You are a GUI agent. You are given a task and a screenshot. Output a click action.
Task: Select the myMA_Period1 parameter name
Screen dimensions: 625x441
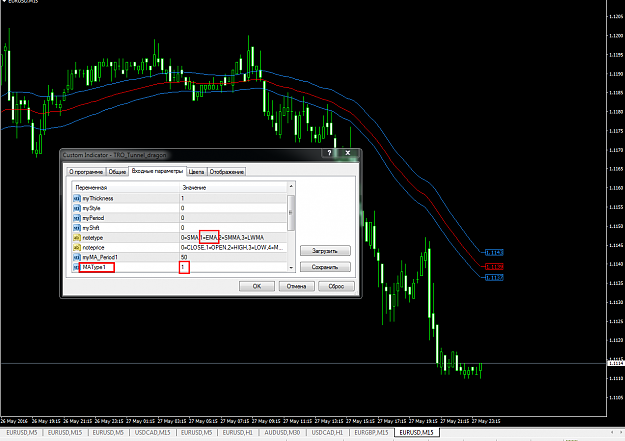(100, 257)
